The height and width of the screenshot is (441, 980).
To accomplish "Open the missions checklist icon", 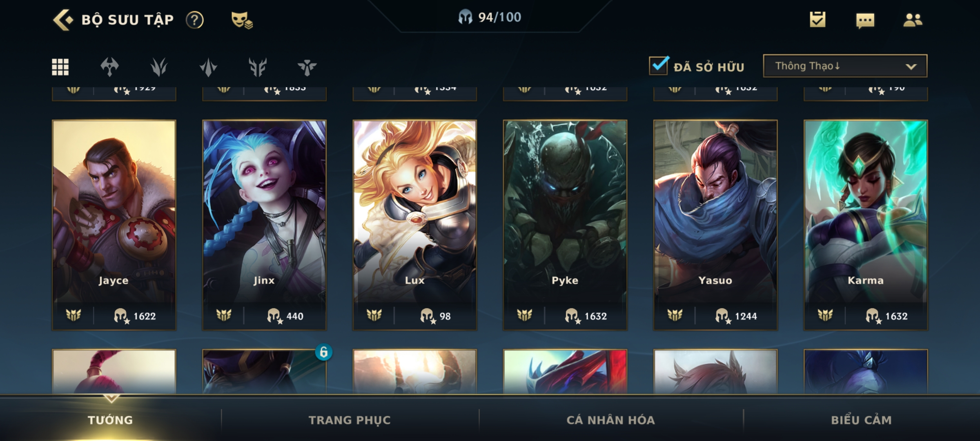I will point(817,20).
